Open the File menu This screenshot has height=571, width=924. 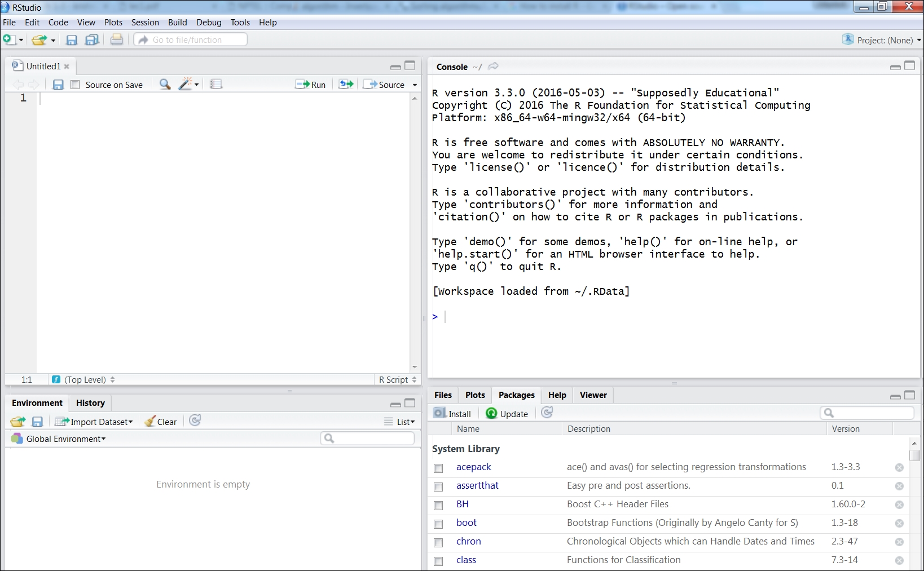10,23
